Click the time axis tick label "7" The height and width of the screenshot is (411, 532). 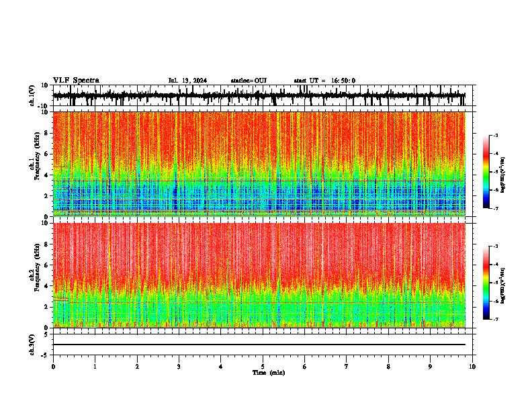347,367
